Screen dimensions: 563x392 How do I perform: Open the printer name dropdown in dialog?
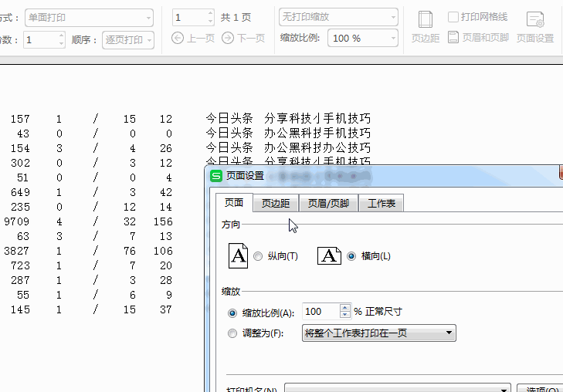coord(398,388)
